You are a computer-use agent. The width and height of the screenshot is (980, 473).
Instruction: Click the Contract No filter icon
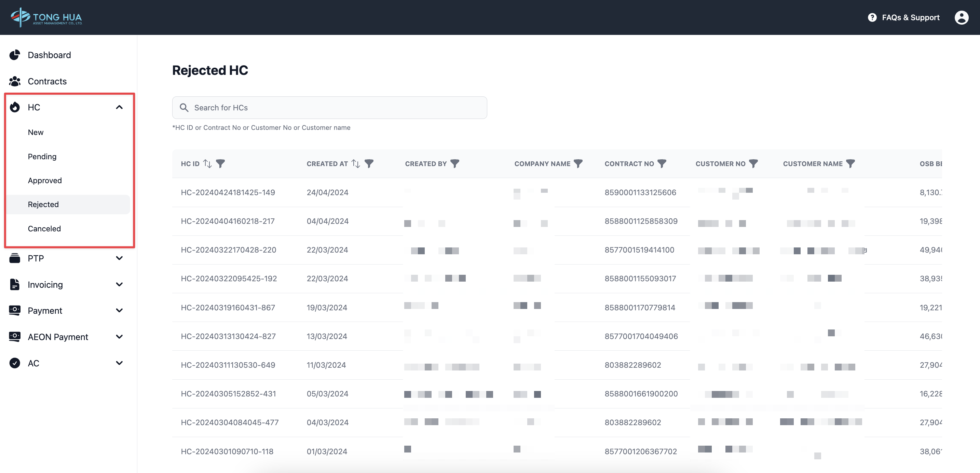coord(662,164)
